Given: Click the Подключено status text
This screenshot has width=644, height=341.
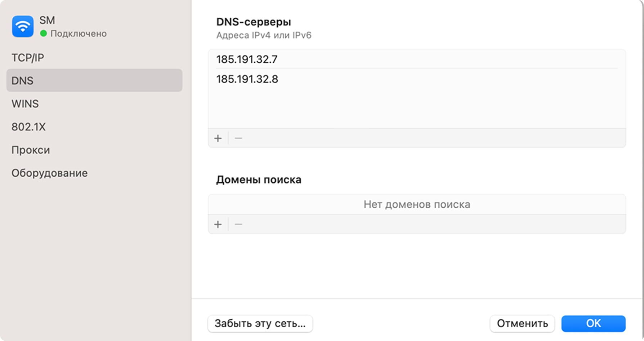Looking at the screenshot, I should coord(79,34).
